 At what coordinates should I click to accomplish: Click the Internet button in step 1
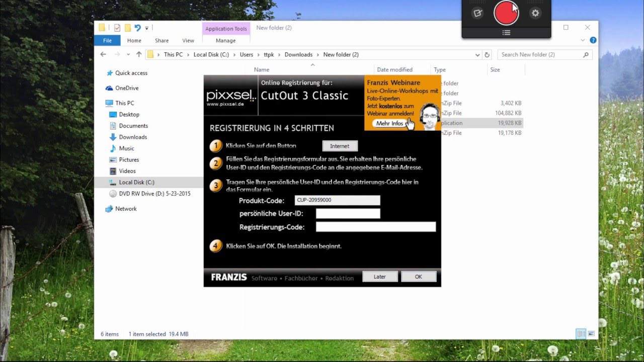[x=340, y=146]
